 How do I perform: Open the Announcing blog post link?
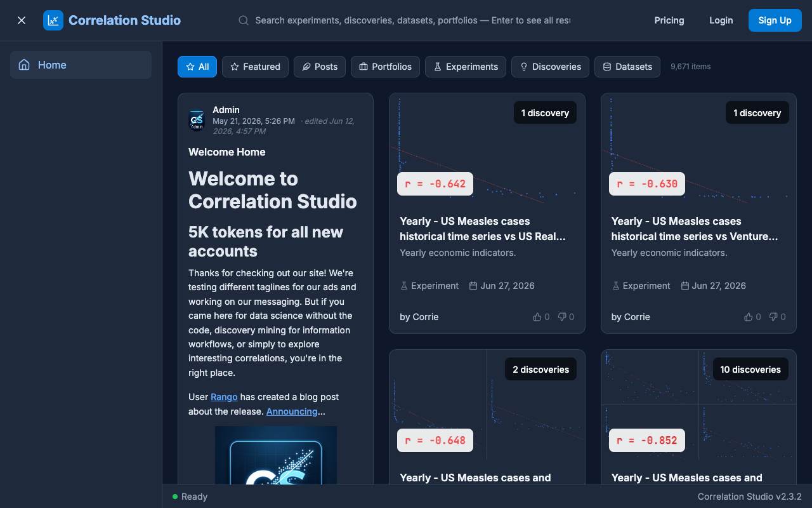point(292,411)
